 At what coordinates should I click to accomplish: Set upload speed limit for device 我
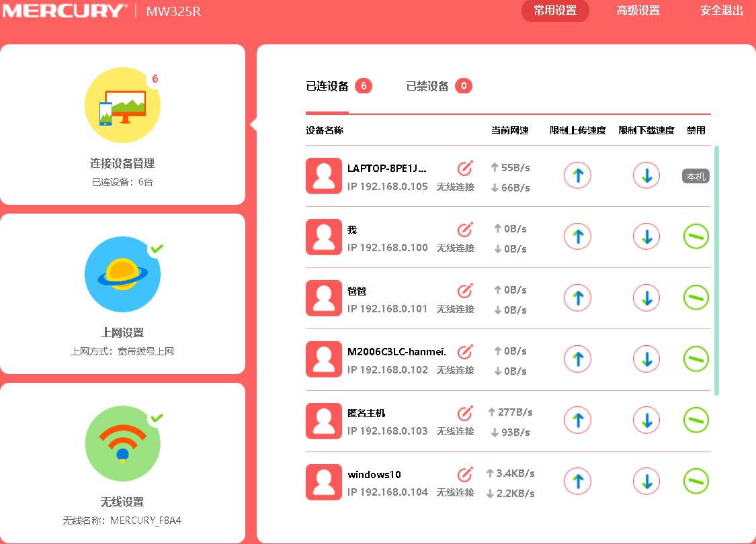tap(577, 236)
